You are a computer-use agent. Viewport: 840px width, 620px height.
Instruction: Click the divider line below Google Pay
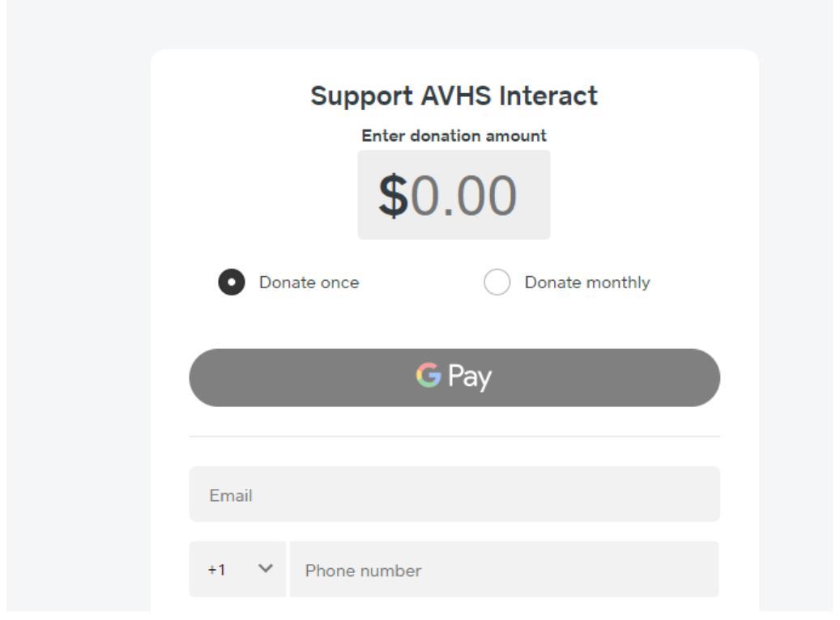[454, 436]
